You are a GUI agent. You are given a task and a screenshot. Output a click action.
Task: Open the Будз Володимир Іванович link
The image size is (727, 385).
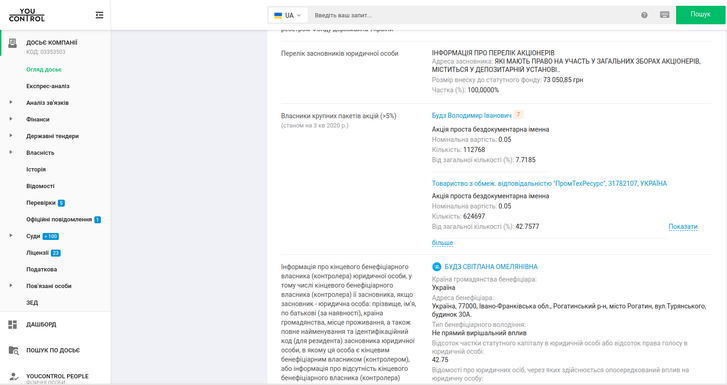(x=472, y=116)
